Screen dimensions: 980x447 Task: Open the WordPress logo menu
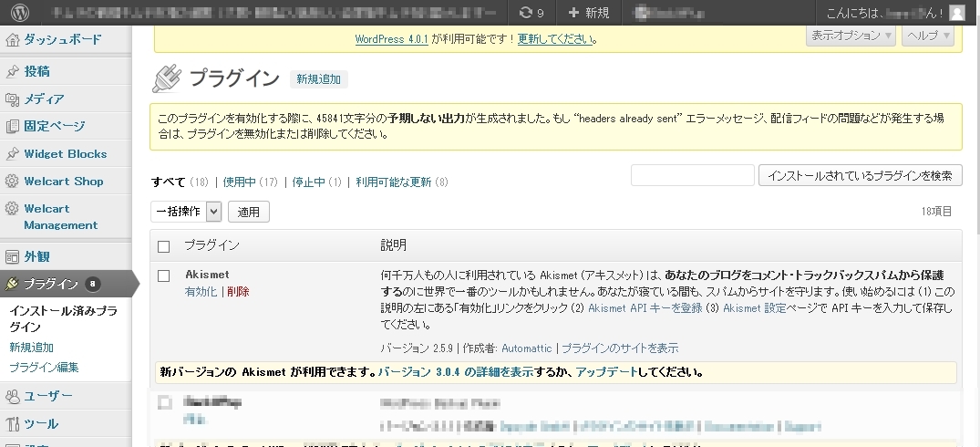(x=20, y=13)
